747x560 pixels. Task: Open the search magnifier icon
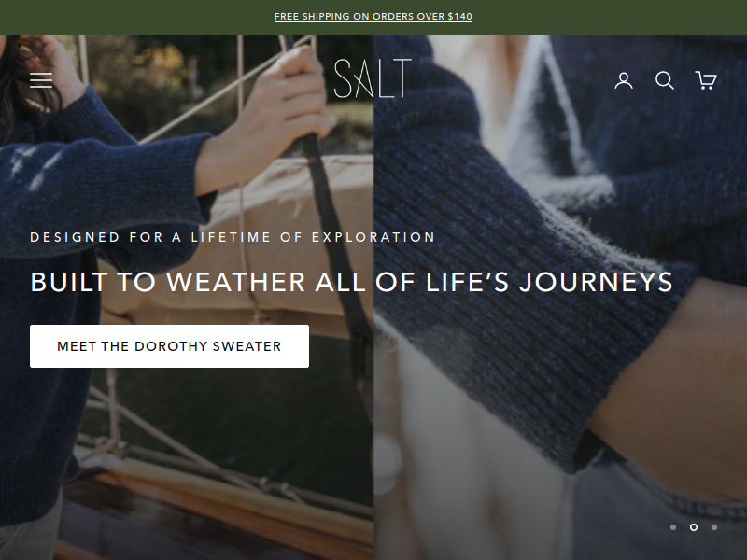click(665, 80)
